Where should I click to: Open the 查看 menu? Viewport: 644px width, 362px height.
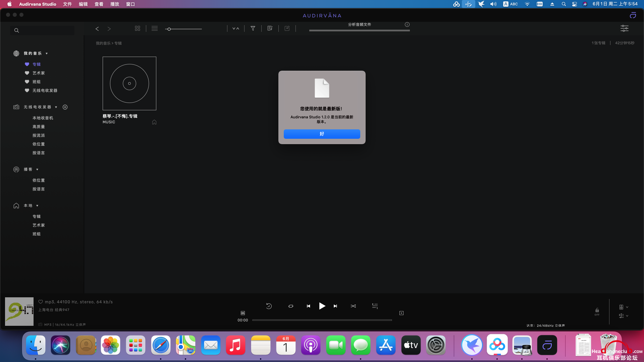[99, 4]
